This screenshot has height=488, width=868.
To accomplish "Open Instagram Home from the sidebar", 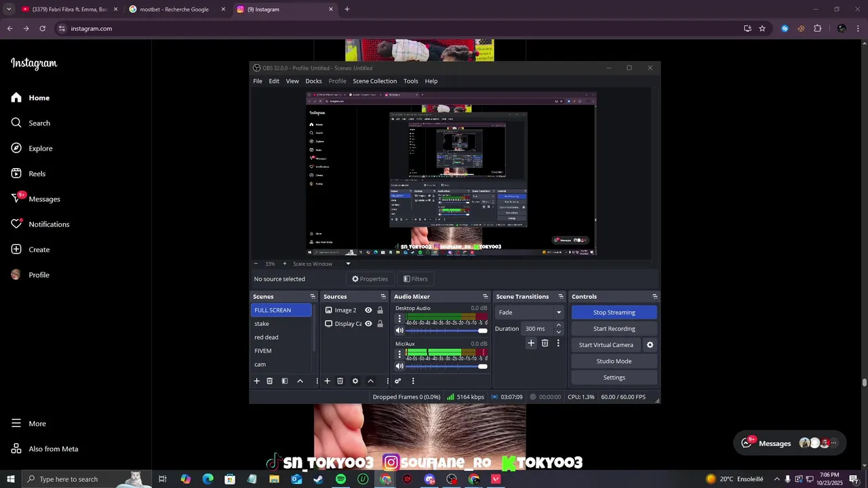I will (x=31, y=98).
